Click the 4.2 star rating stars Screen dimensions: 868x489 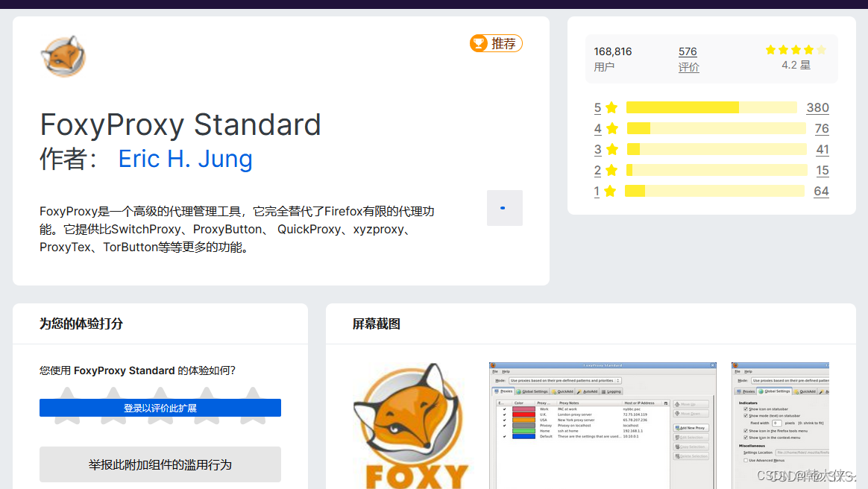[x=796, y=50]
